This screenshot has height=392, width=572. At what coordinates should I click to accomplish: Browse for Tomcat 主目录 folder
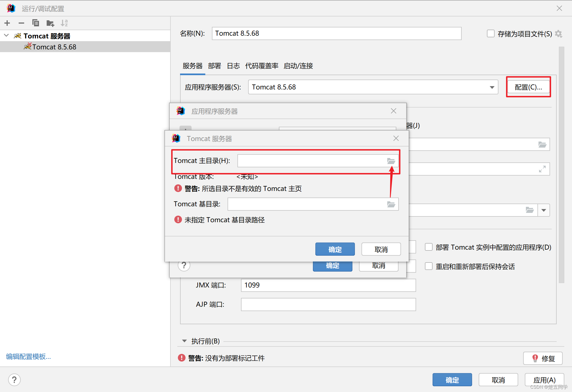pos(391,161)
